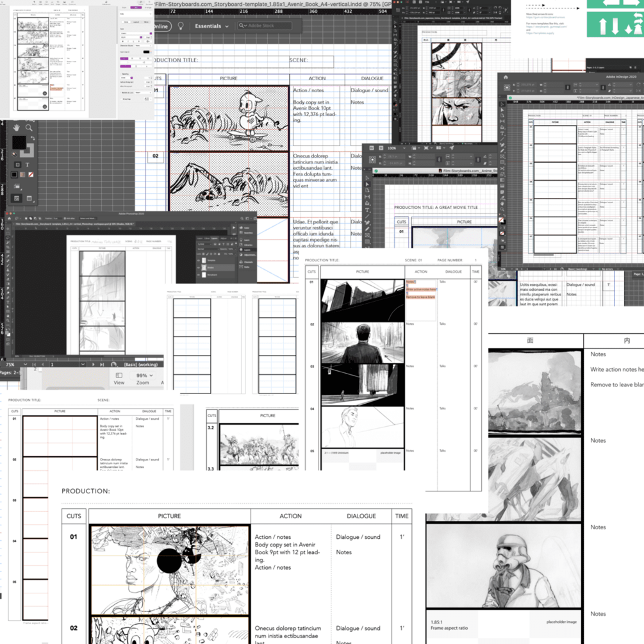
Task: Open the 75% zoom level dropdown
Action: 26,365
